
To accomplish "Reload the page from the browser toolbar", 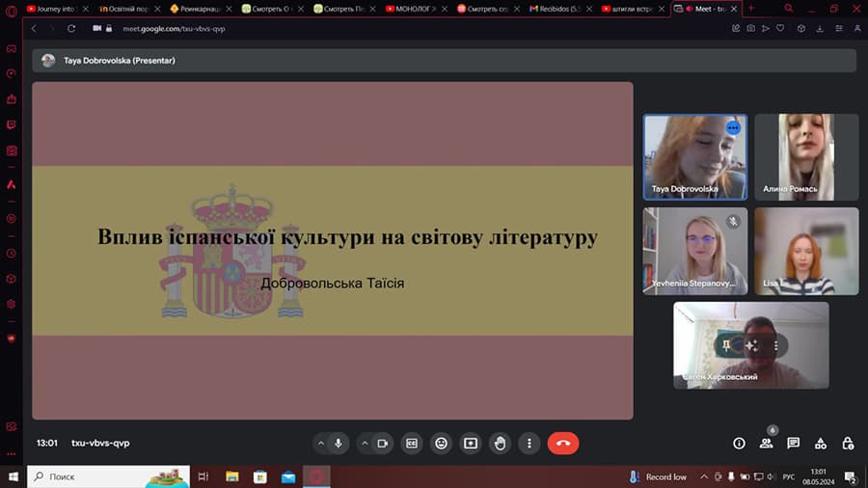I will click(71, 29).
